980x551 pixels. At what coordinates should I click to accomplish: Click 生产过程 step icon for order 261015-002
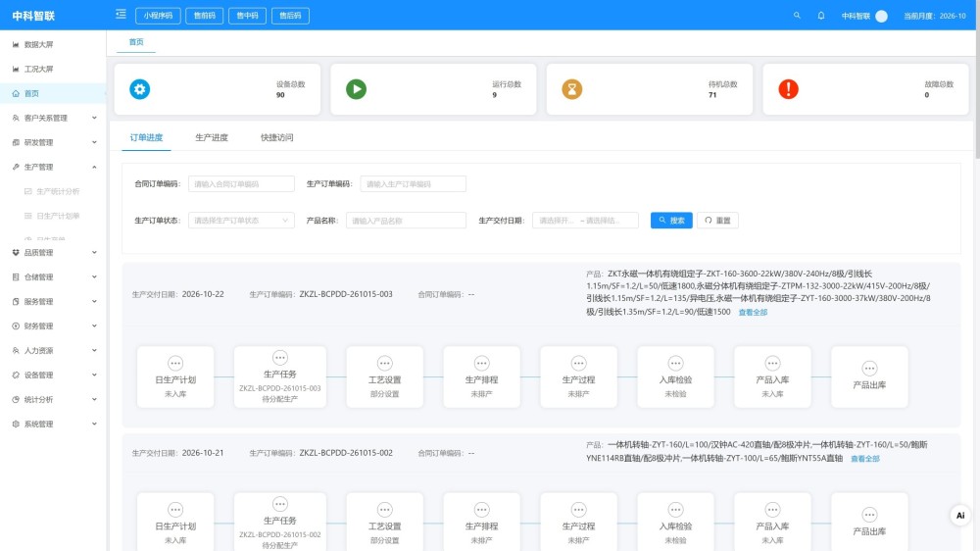click(579, 510)
